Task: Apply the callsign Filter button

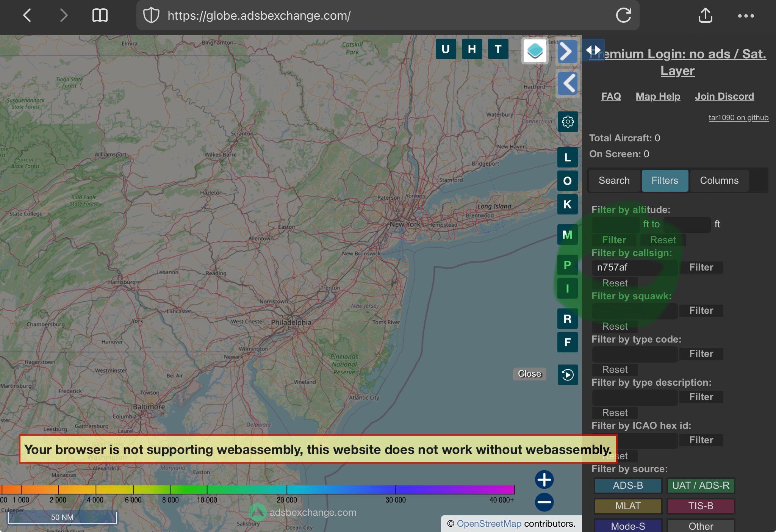Action: pos(701,268)
